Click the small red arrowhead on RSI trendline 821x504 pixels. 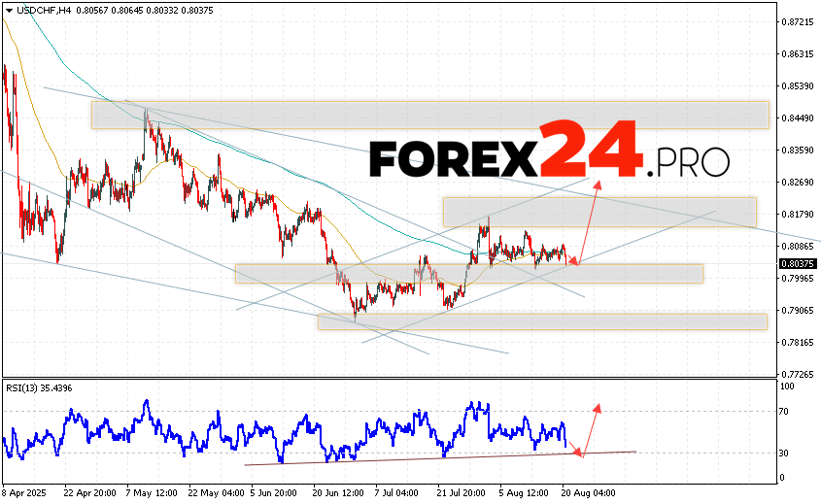coord(578,452)
